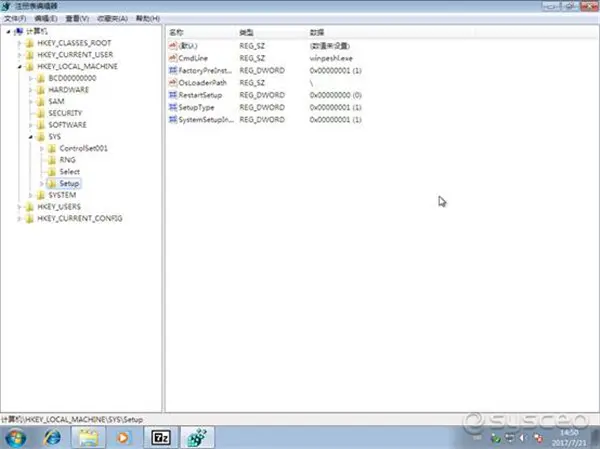Screen dimensions: 600x449
Task: Expand the BCD00000000 key arrow
Action: [31, 78]
